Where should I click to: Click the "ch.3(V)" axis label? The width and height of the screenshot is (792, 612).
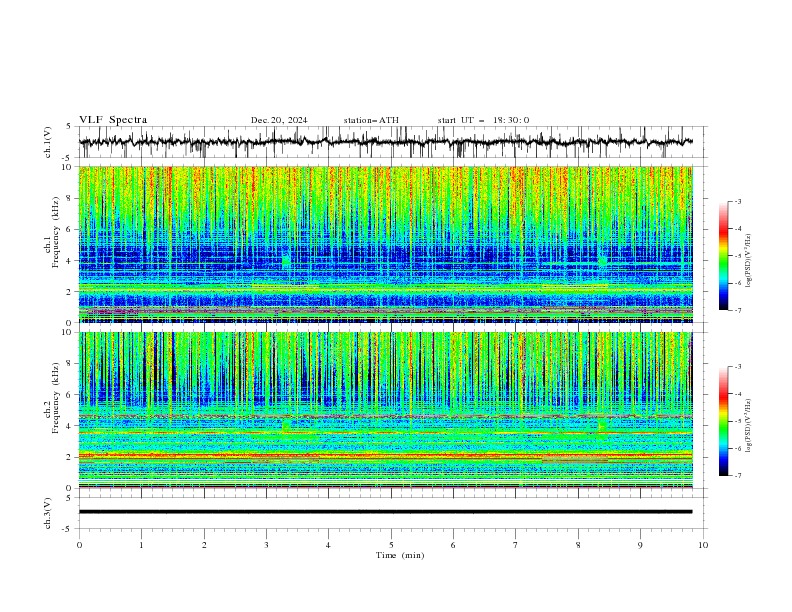48,513
